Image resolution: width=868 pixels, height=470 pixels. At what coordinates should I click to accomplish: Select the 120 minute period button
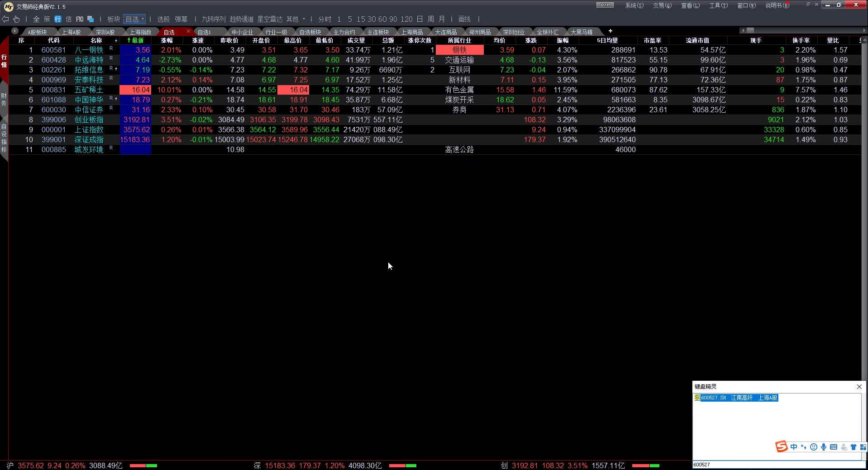click(x=406, y=19)
